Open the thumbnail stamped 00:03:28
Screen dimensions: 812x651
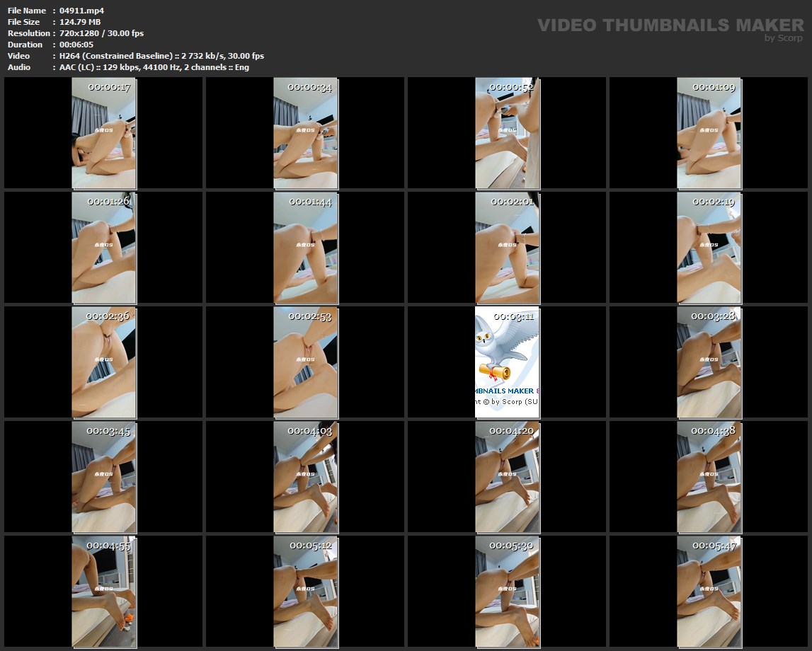(x=709, y=362)
